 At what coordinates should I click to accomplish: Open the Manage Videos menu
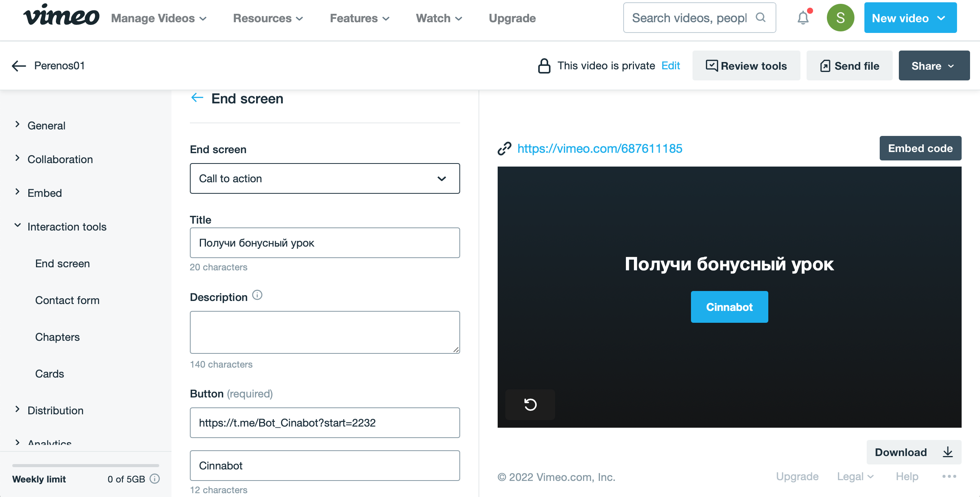[159, 18]
